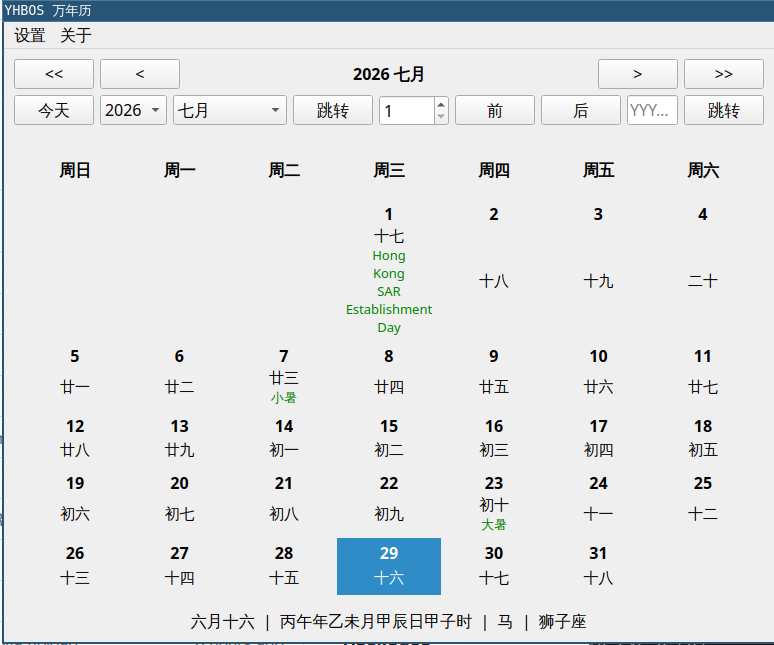This screenshot has width=774, height=645.
Task: Select date 21 with lunar 初八
Action: tap(284, 503)
